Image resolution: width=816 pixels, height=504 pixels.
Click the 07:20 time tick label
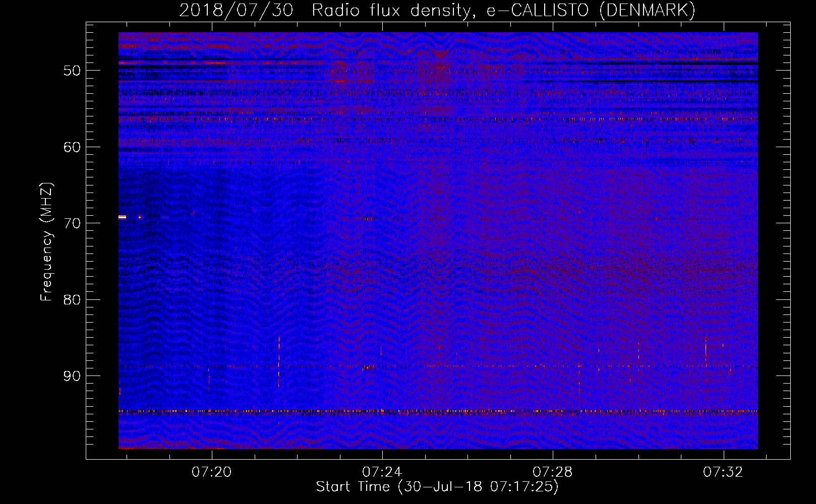(212, 472)
